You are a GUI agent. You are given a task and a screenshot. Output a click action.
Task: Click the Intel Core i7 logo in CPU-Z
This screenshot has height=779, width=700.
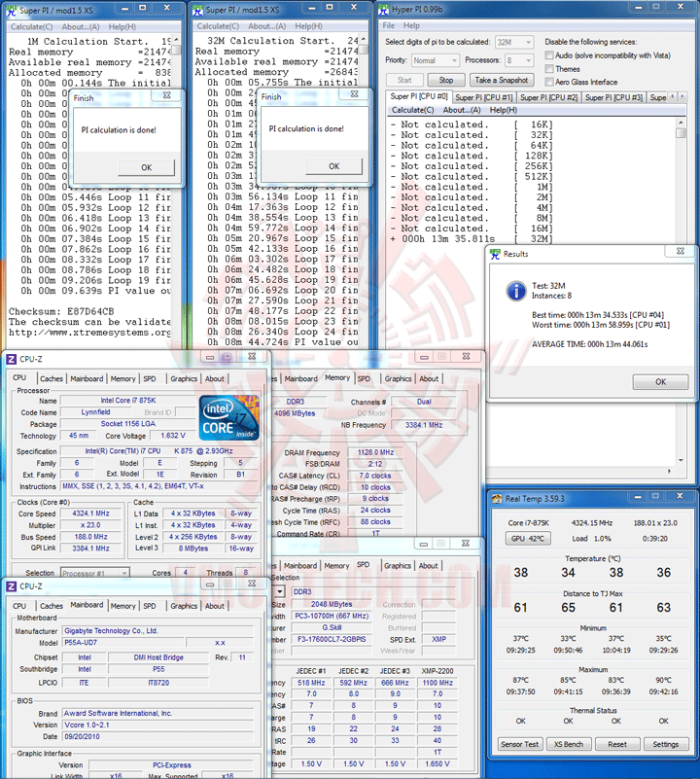pyautogui.click(x=228, y=418)
